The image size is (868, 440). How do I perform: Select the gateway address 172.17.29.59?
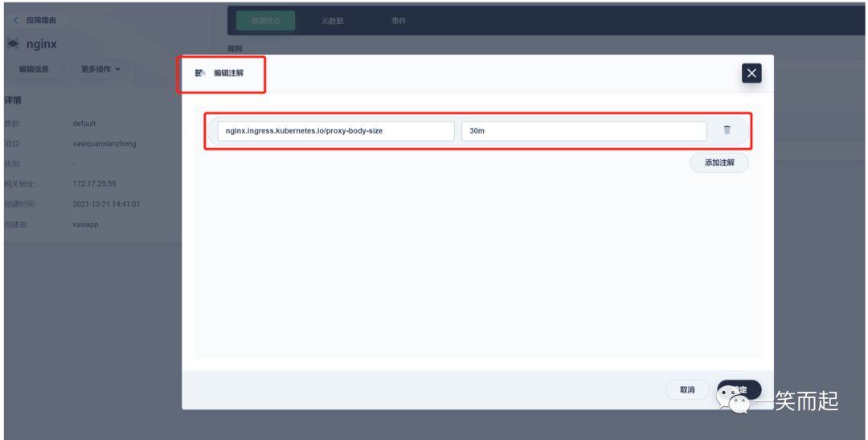[x=95, y=184]
